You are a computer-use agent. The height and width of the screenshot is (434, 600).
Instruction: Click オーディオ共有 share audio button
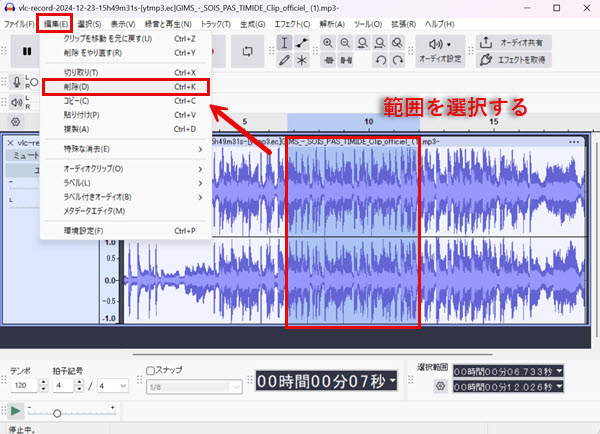coord(514,42)
